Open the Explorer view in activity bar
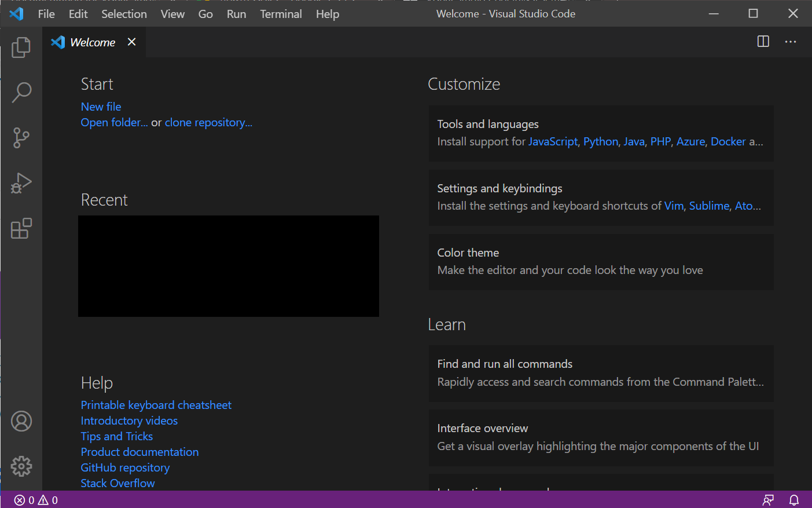The image size is (812, 508). point(21,47)
